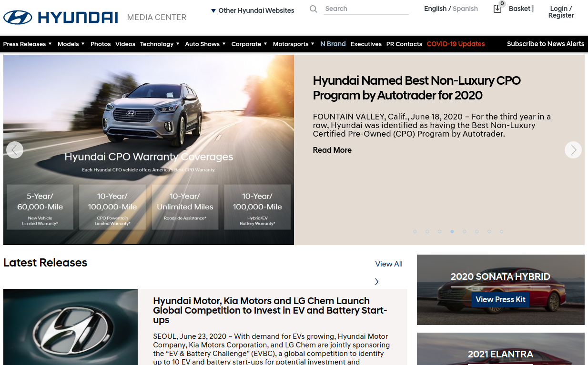The image size is (588, 365).
Task: Click Subscribe to News Alerts
Action: coord(546,44)
